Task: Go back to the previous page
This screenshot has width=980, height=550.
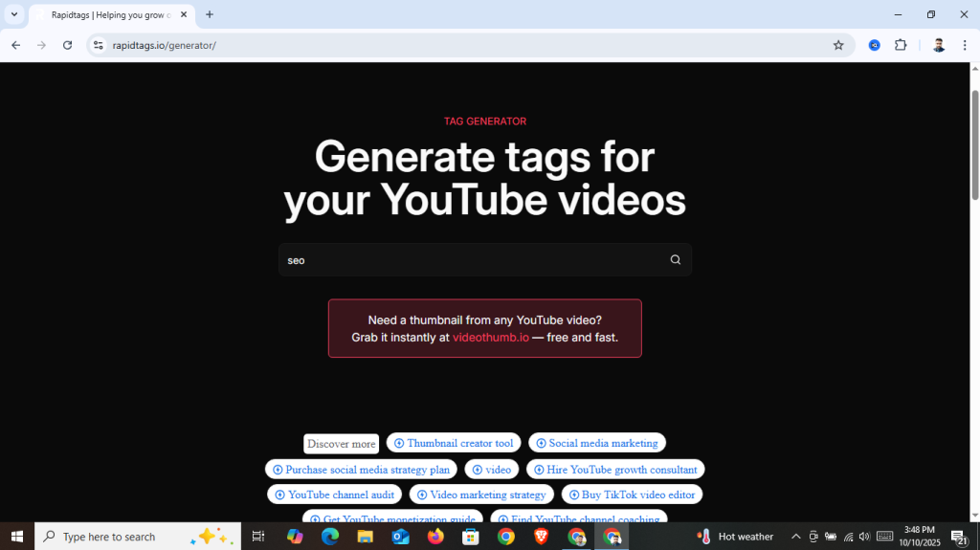Action: tap(15, 45)
